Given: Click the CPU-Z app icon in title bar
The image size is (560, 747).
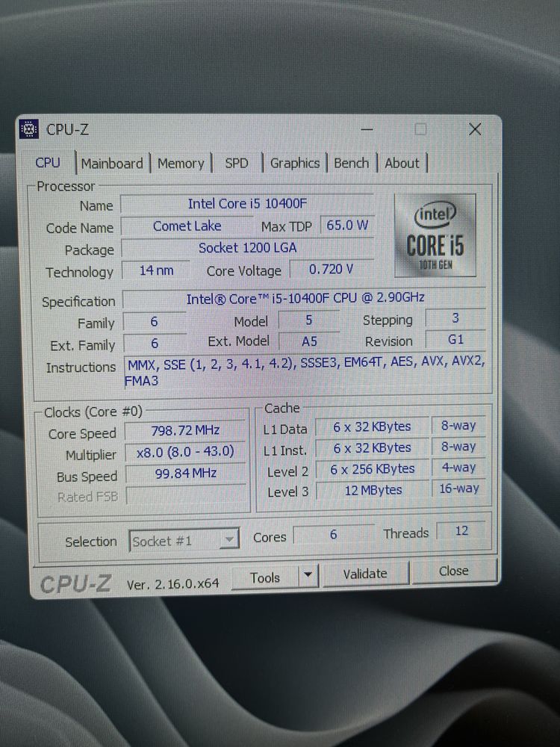Looking at the screenshot, I should pyautogui.click(x=28, y=129).
